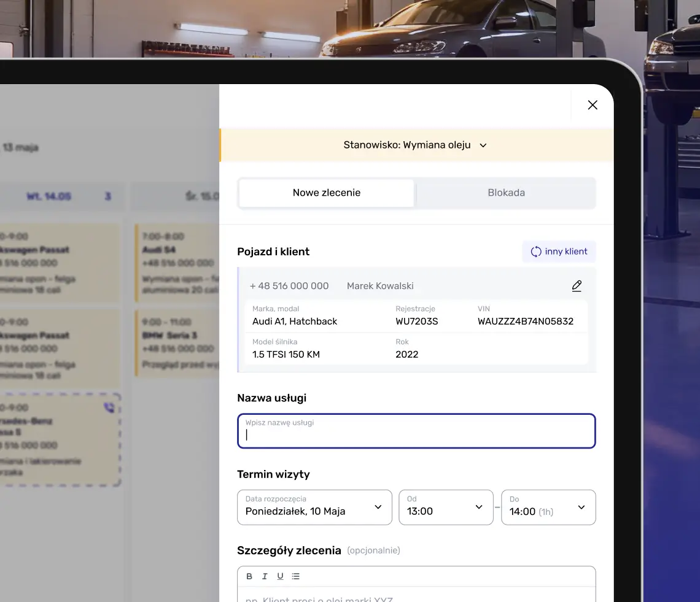Select the Nowe zlecenie tab

[x=326, y=192]
